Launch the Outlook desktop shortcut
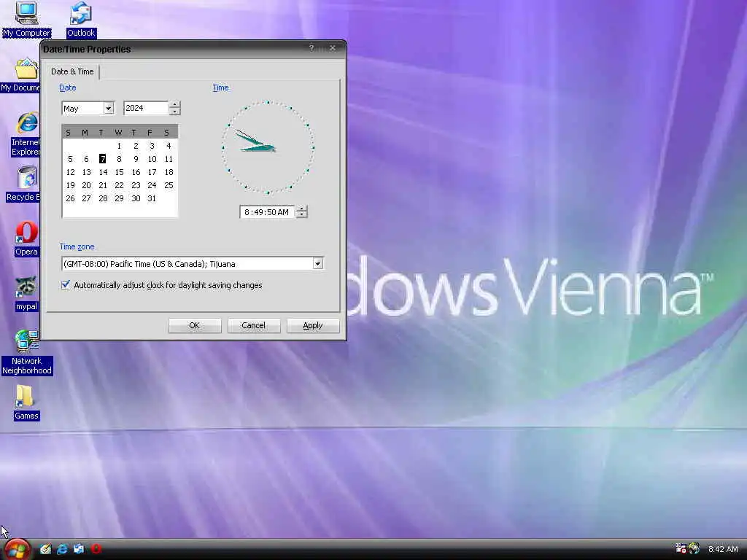This screenshot has width=747, height=560. pos(81,19)
